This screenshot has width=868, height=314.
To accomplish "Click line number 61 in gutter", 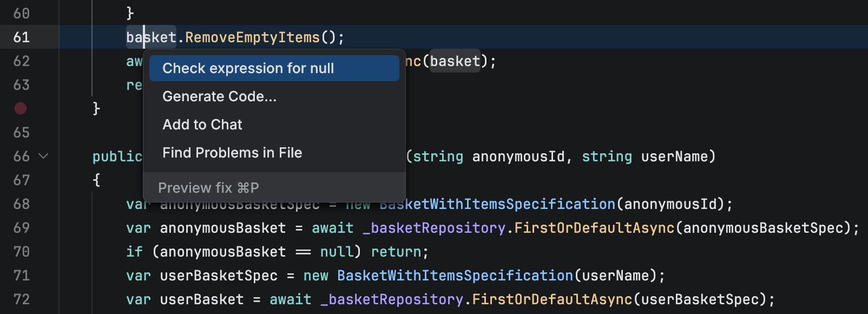I will pos(22,37).
